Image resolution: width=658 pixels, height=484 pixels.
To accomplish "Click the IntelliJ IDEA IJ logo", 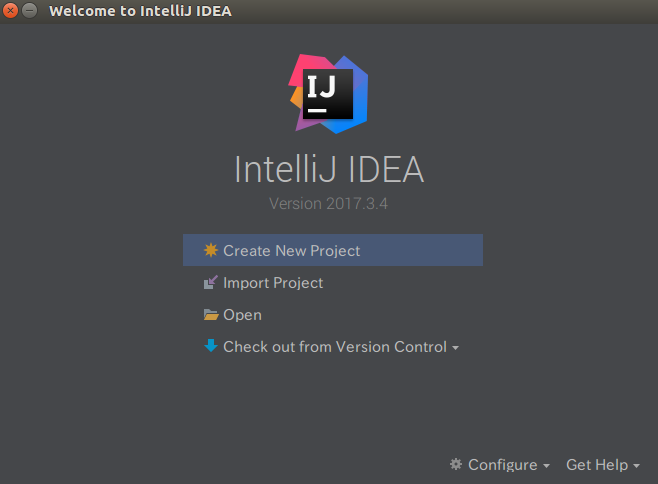I will pos(329,94).
